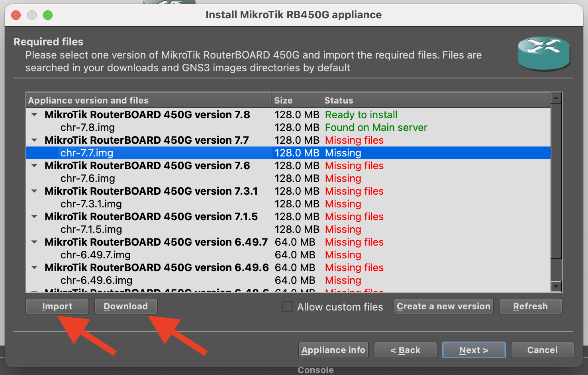
Task: Refresh the appliance file list
Action: click(530, 306)
